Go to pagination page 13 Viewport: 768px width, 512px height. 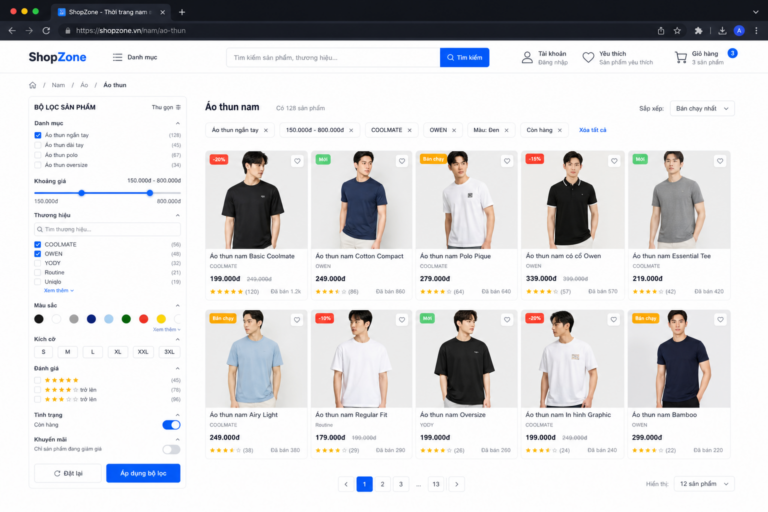436,484
